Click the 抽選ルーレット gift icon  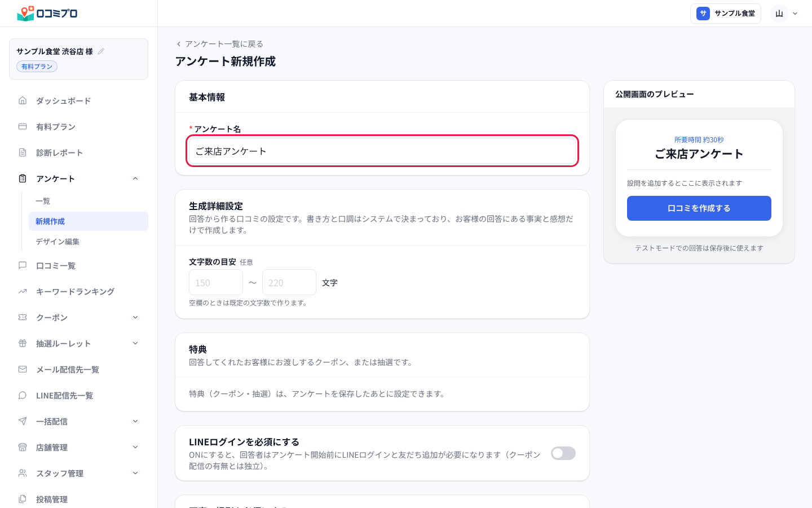pos(23,343)
